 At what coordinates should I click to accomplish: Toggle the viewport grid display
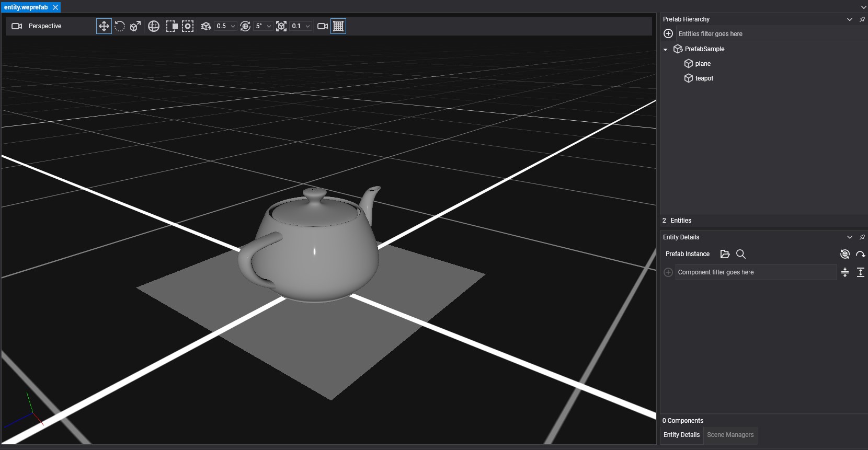tap(338, 26)
